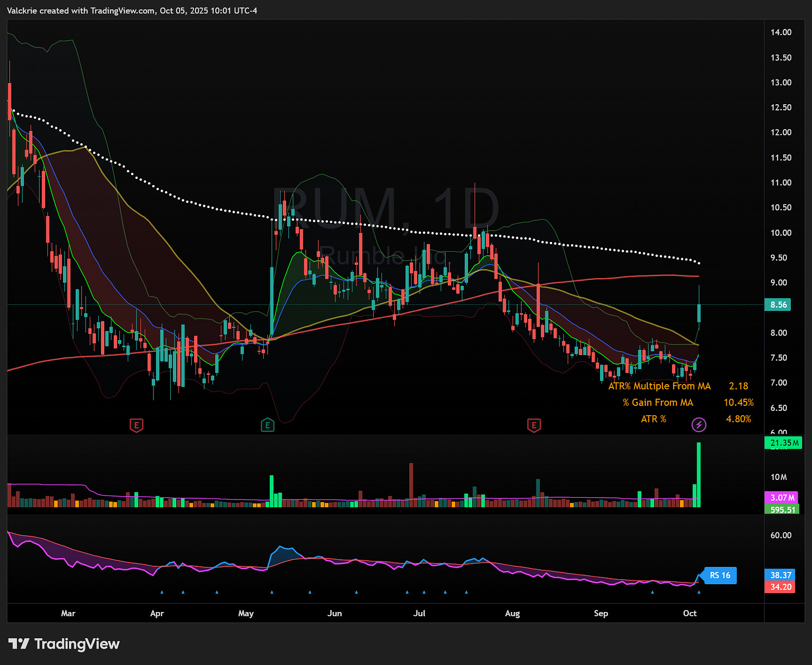Click the Sep label on time axis

[x=601, y=613]
